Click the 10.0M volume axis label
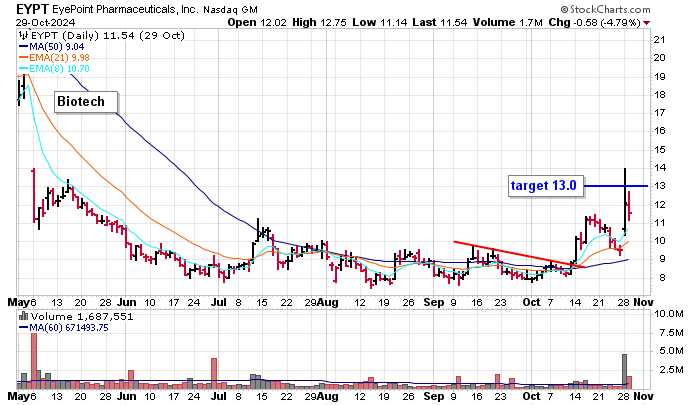 (x=669, y=314)
